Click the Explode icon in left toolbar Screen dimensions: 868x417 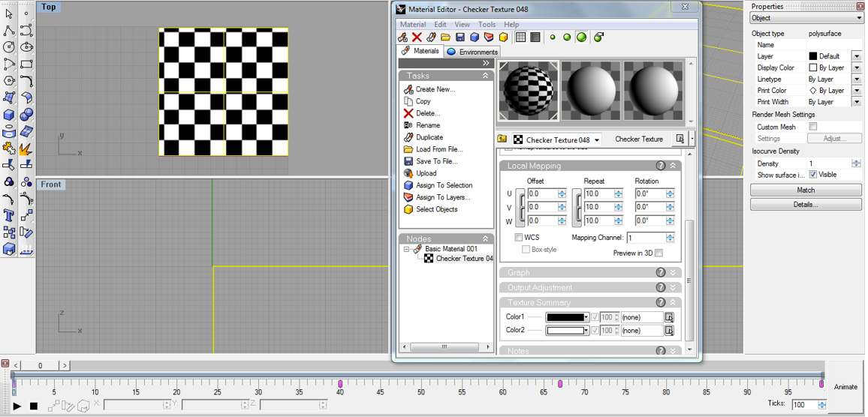pos(26,148)
